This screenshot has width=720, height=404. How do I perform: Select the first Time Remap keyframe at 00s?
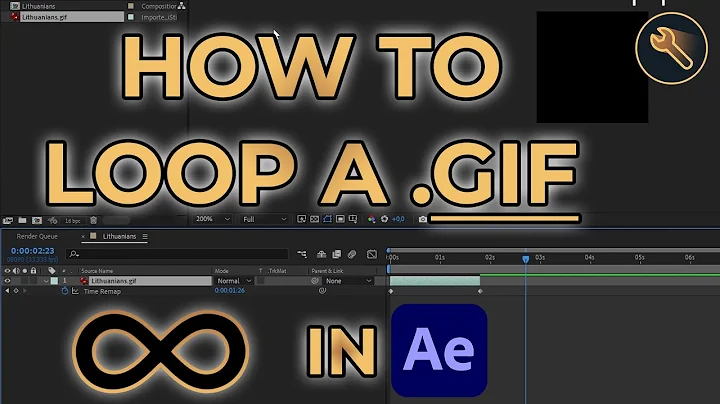(391, 291)
